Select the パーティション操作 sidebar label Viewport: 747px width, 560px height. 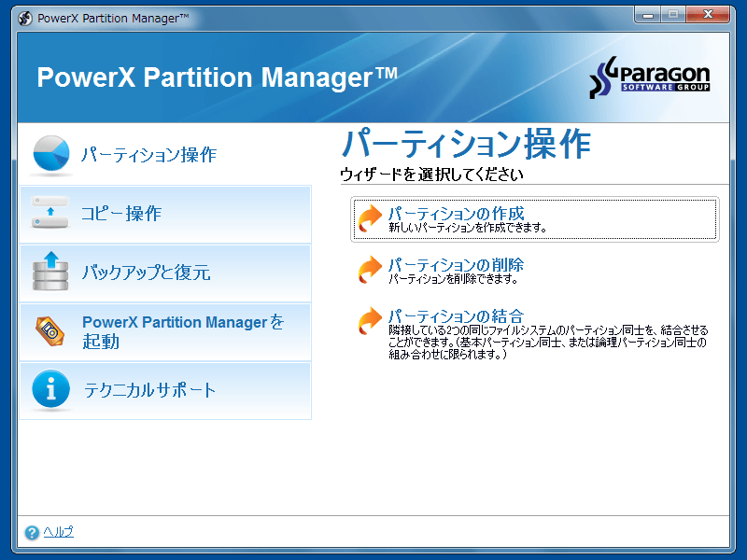(x=148, y=155)
